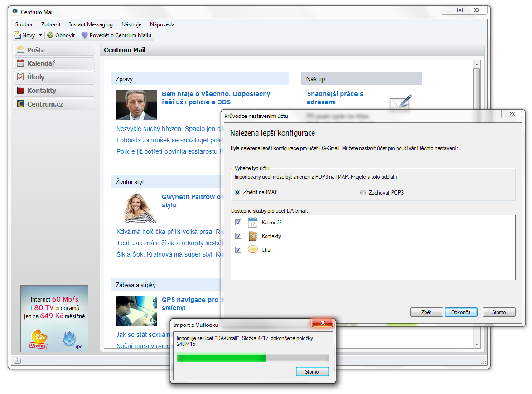Image resolution: width=532 pixels, height=394 pixels.
Task: Open the Nápověda menu
Action: (162, 24)
